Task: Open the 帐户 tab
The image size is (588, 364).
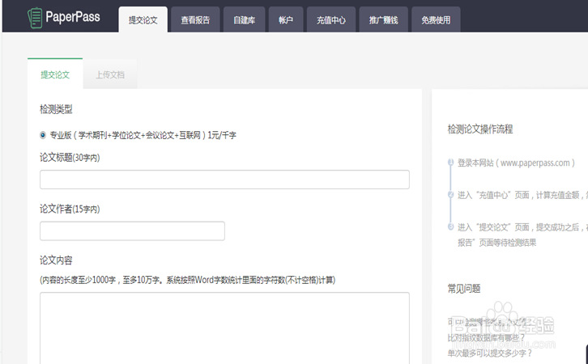Action: (286, 19)
